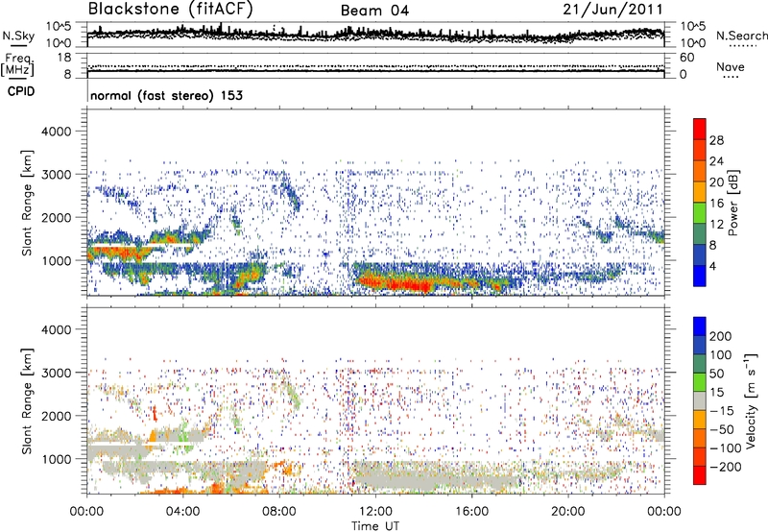Click the "Time UT" axis title
Screen dimensions: 768x532
pyautogui.click(x=375, y=526)
